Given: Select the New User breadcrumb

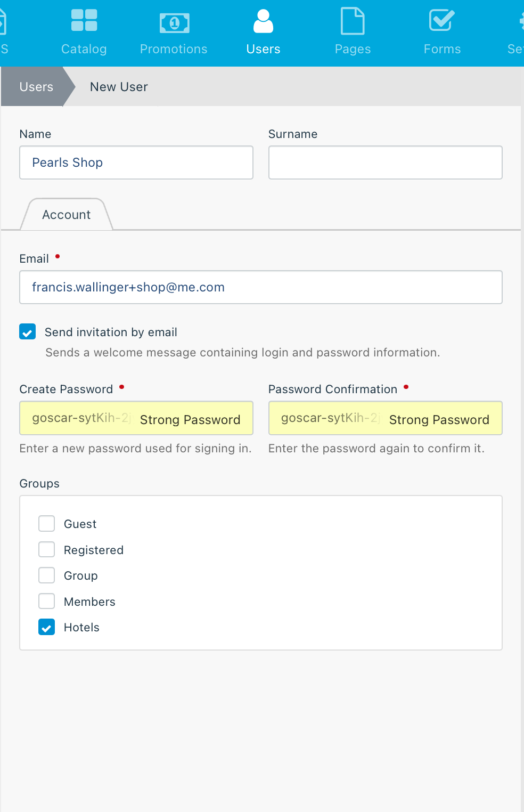Looking at the screenshot, I should point(119,86).
